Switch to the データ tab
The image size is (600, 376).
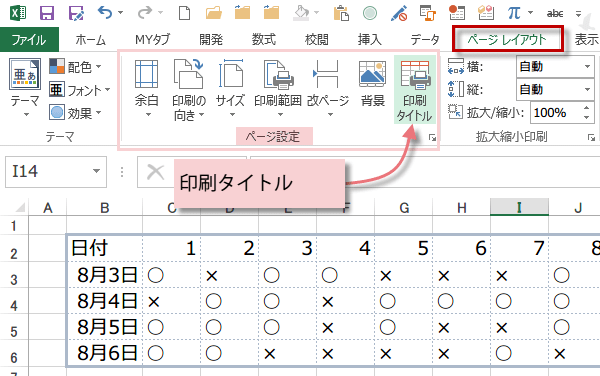(425, 39)
